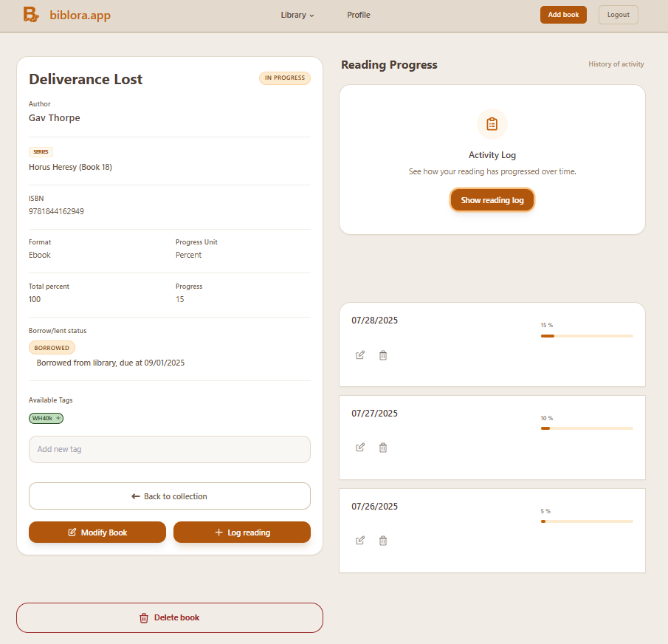This screenshot has height=644, width=668.
Task: Delete the 07/28/2025 reading entry
Action: coord(383,355)
